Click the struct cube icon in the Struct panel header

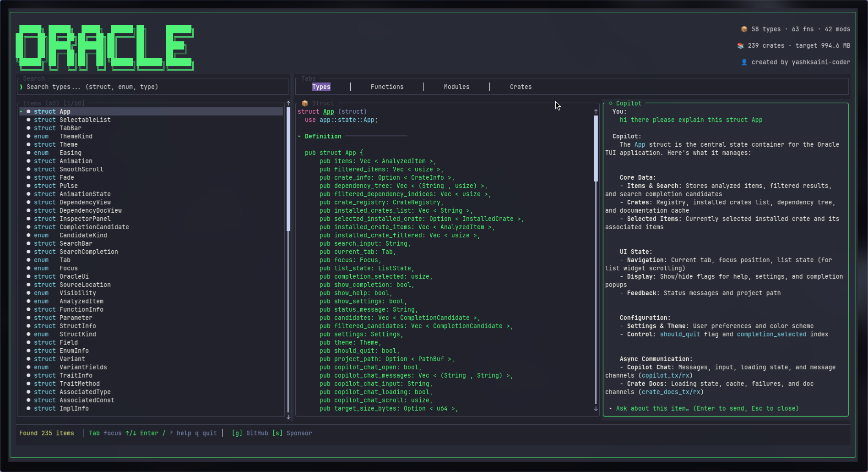point(305,103)
